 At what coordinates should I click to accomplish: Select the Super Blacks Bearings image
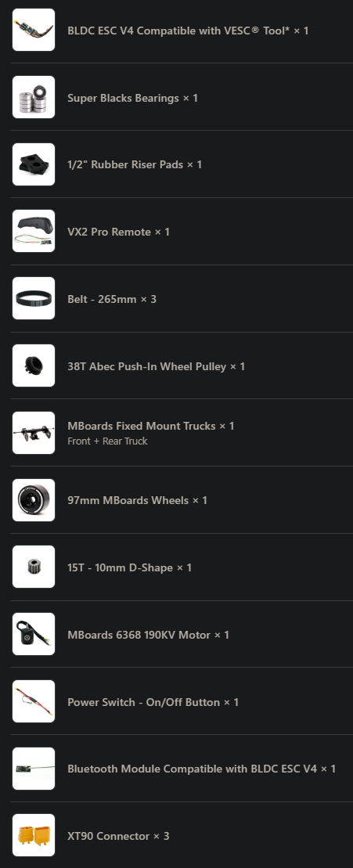(x=34, y=97)
